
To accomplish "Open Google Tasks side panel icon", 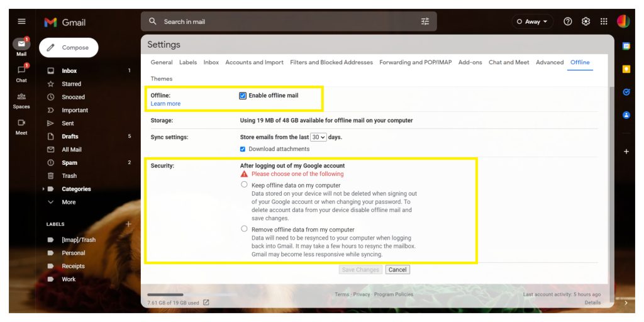I will [626, 92].
